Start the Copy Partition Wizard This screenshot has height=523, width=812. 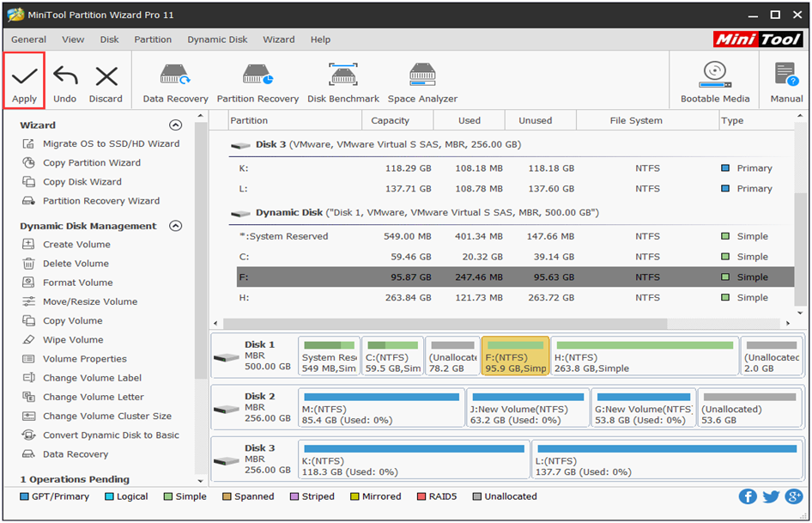click(82, 163)
